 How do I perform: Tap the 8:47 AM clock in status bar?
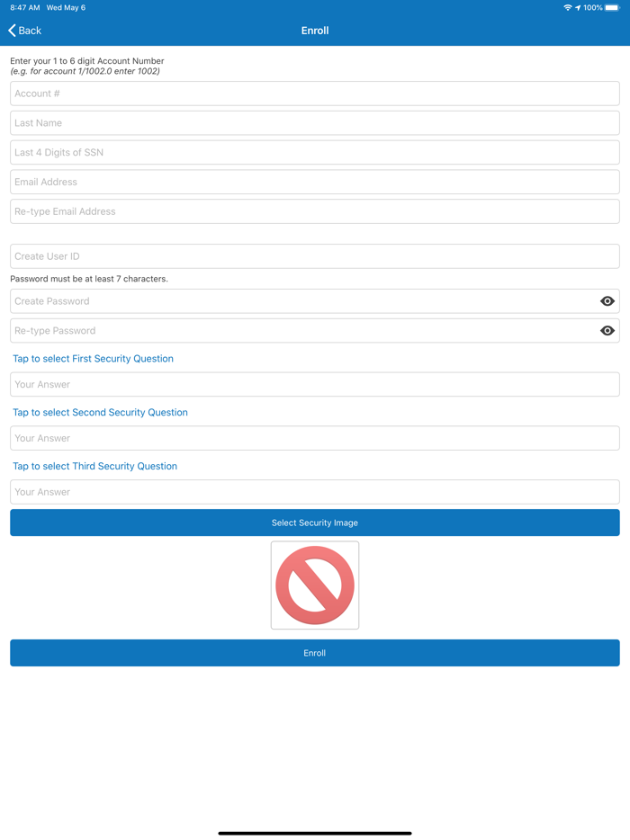[x=25, y=7]
